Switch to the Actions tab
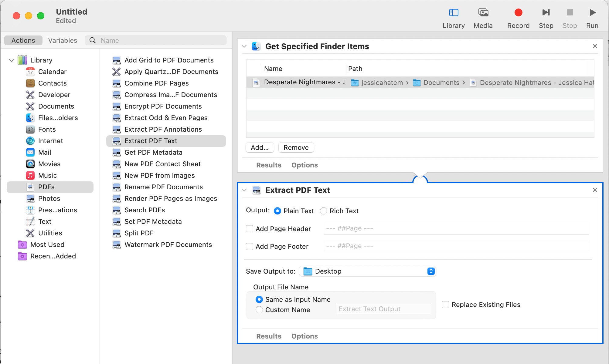The width and height of the screenshot is (609, 364). pos(23,40)
